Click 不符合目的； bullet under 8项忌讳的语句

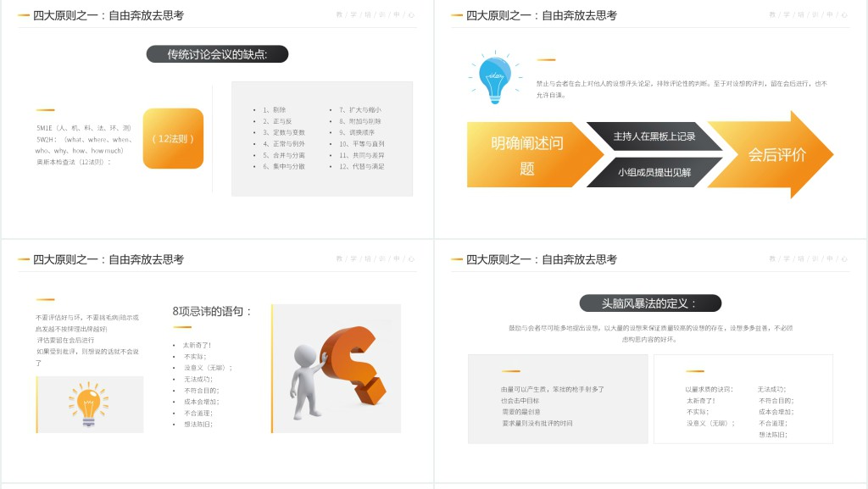202,391
